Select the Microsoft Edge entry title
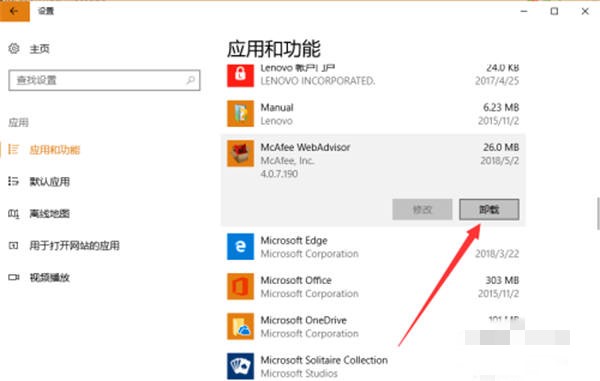 294,241
